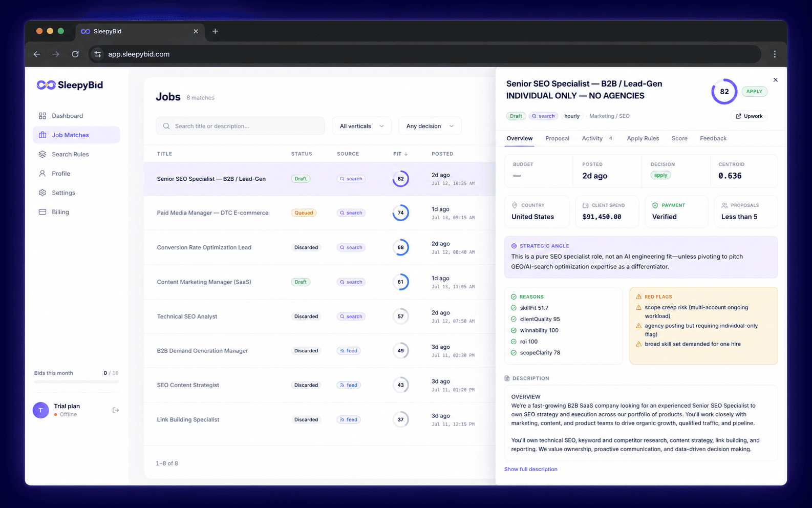The image size is (812, 508).
Task: Select Content Marketing Manager (SaaS) row
Action: click(x=319, y=282)
